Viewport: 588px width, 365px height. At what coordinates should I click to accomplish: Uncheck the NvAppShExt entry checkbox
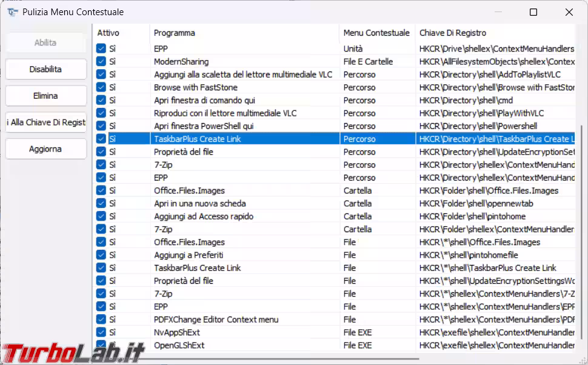pos(101,332)
